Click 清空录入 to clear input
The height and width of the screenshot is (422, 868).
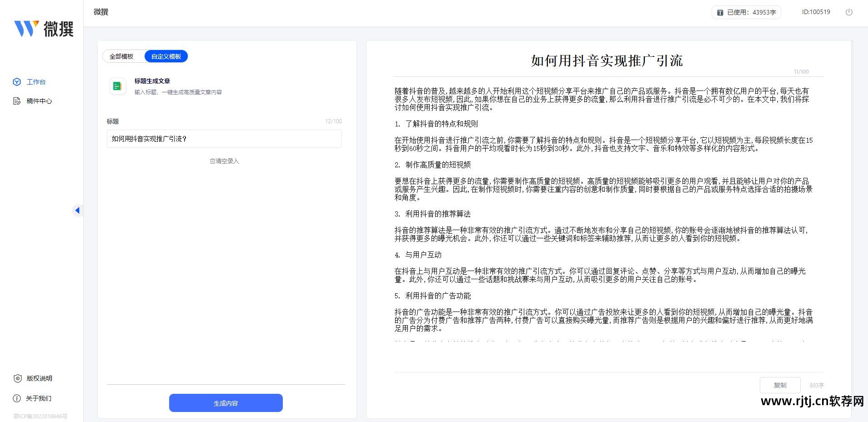[224, 161]
